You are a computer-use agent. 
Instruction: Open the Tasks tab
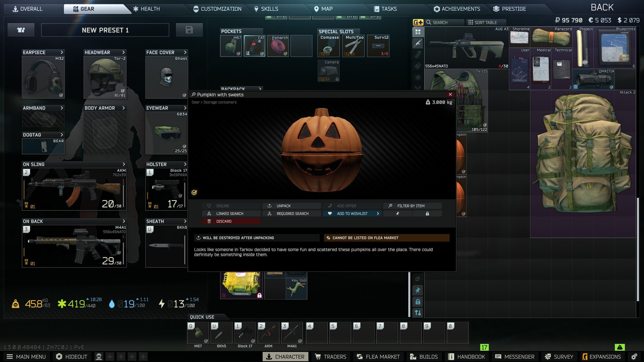coord(385,9)
